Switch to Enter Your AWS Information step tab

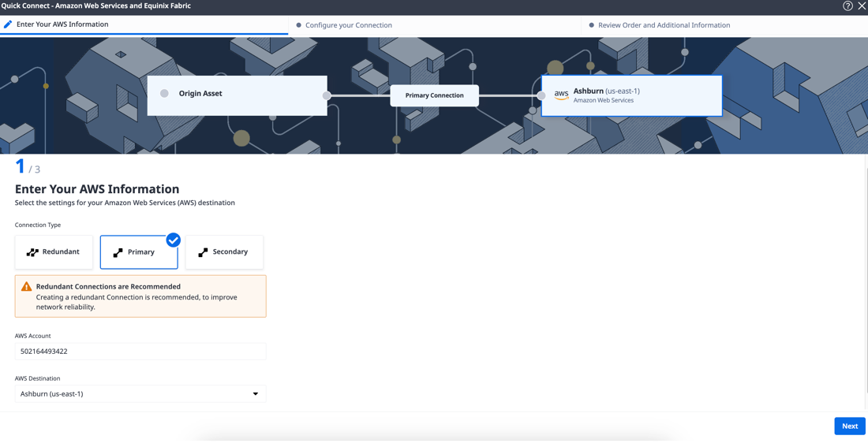pyautogui.click(x=144, y=25)
